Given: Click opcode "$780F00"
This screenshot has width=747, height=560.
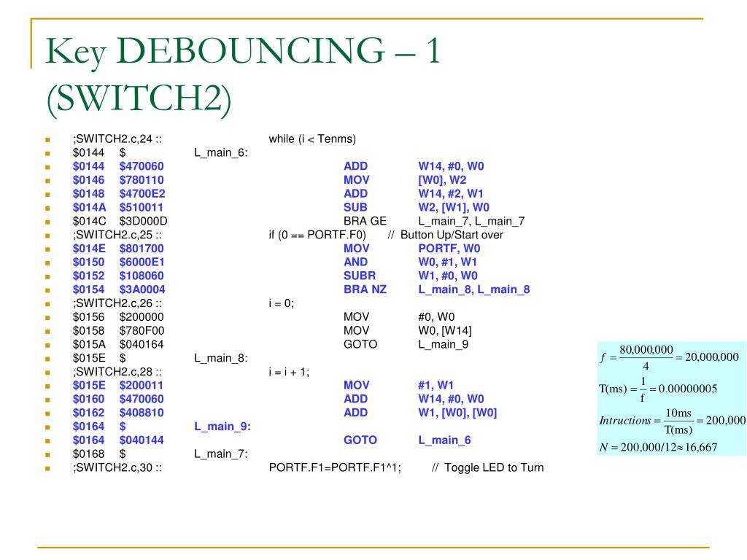Looking at the screenshot, I should pos(142,331).
